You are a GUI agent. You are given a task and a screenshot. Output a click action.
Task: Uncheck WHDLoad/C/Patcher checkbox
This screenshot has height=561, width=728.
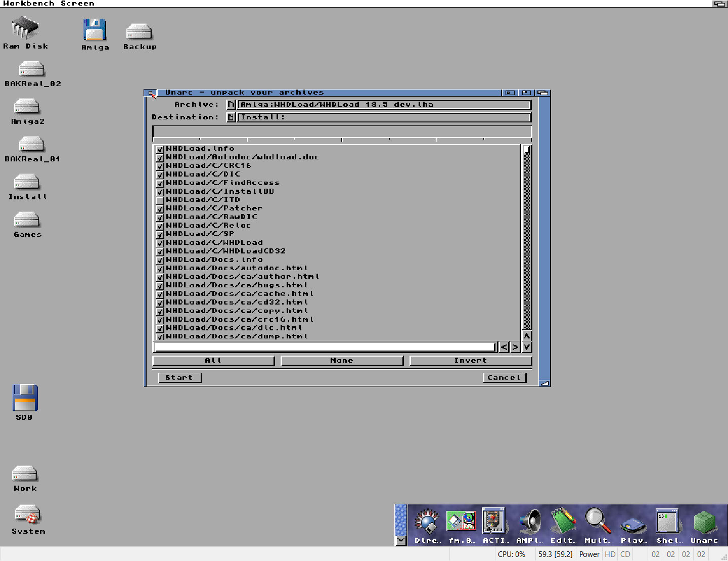(x=160, y=209)
